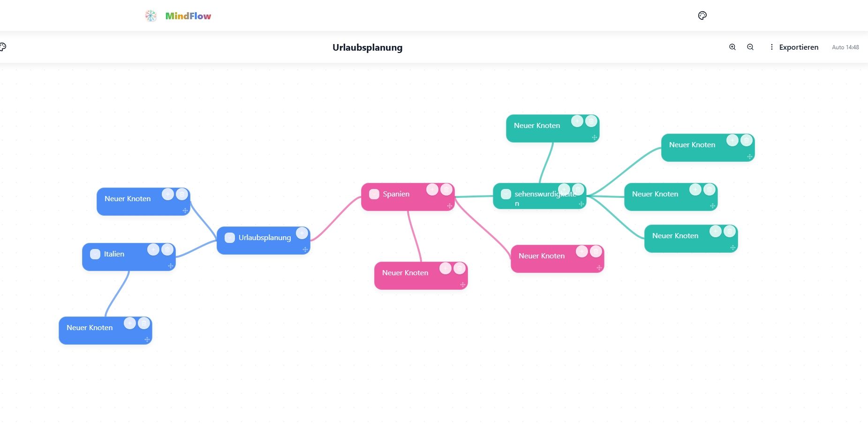Viewport: 868px width, 430px height.
Task: Add child to Neuer Knoten below Italien
Action: 130,323
